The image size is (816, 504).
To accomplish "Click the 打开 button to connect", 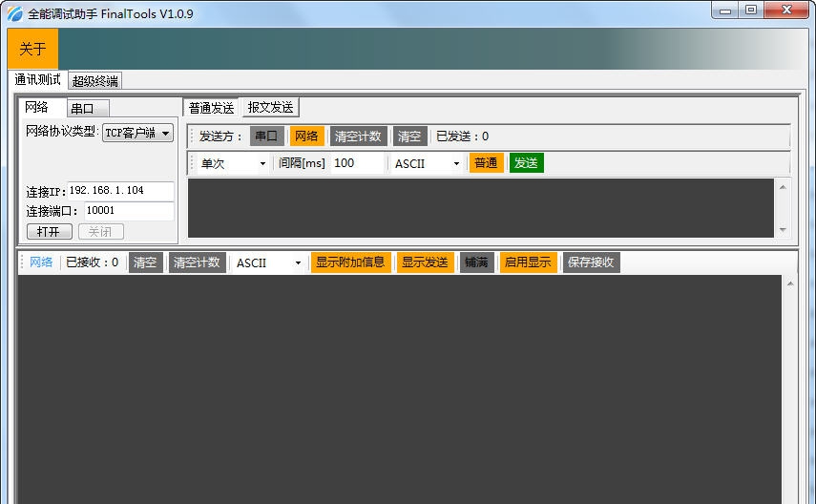I will tap(49, 231).
